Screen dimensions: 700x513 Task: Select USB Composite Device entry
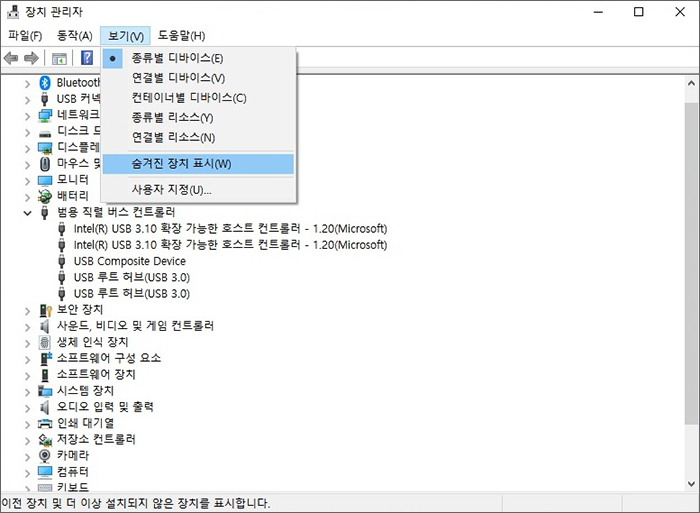[x=129, y=261]
